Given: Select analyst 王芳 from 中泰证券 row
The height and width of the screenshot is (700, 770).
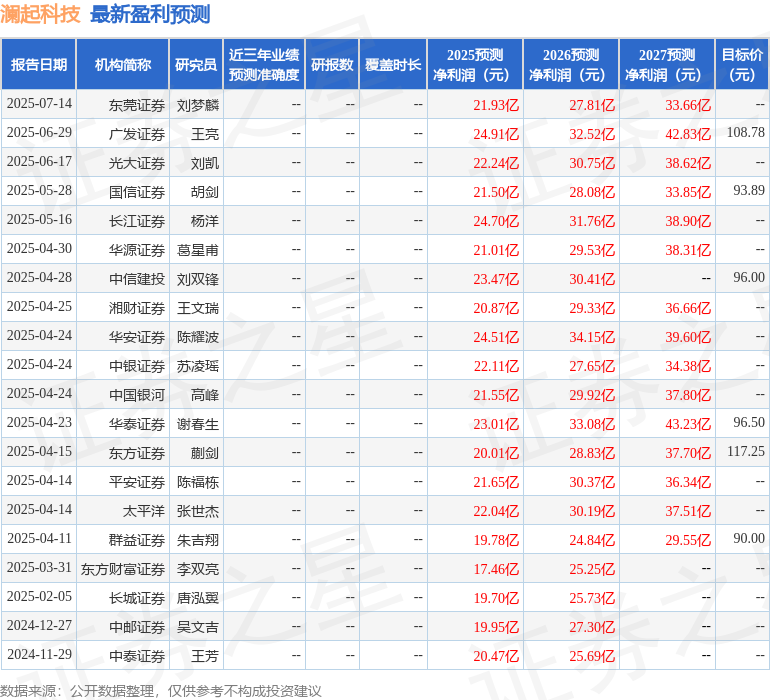Looking at the screenshot, I should coord(204,656).
